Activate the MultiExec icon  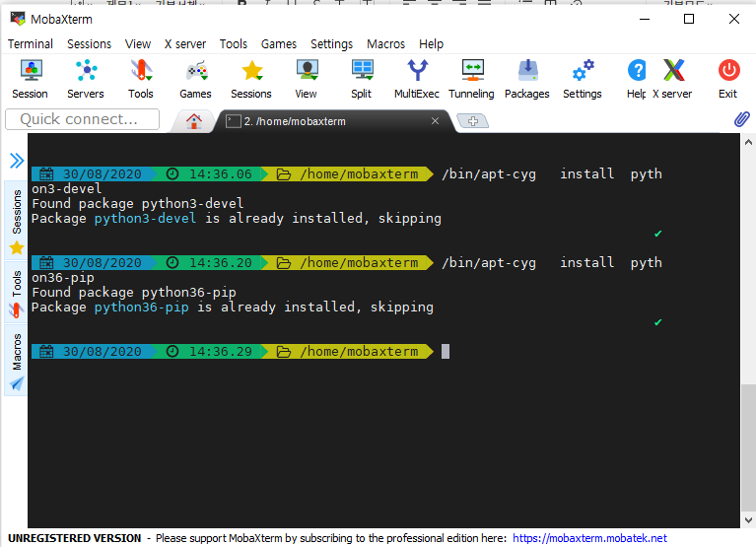point(417,79)
